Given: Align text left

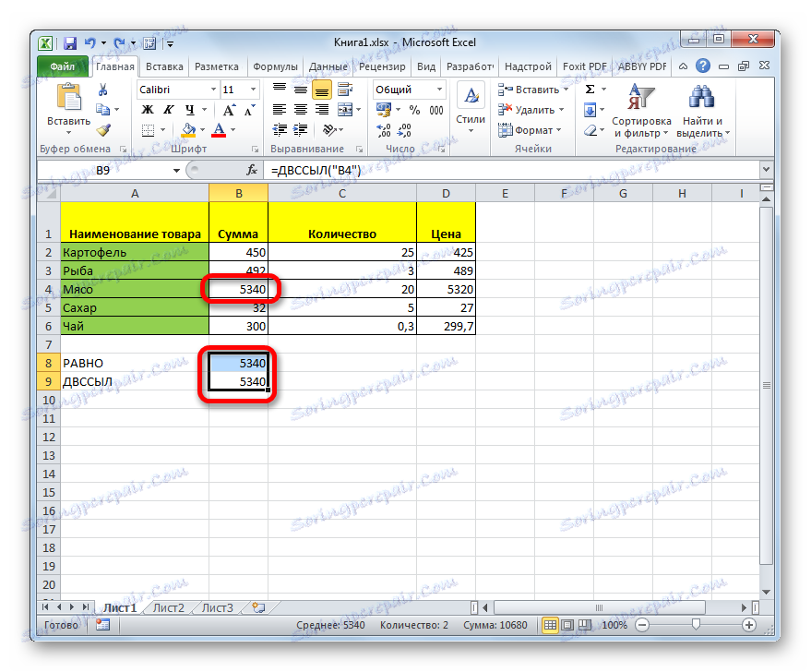Looking at the screenshot, I should 280,110.
